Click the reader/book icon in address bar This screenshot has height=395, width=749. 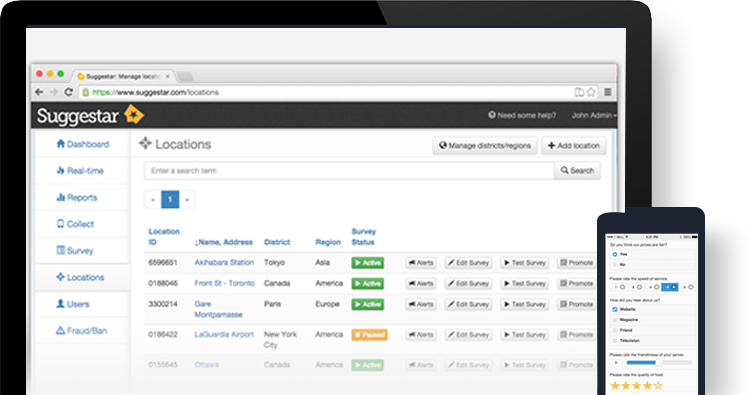pyautogui.click(x=579, y=92)
